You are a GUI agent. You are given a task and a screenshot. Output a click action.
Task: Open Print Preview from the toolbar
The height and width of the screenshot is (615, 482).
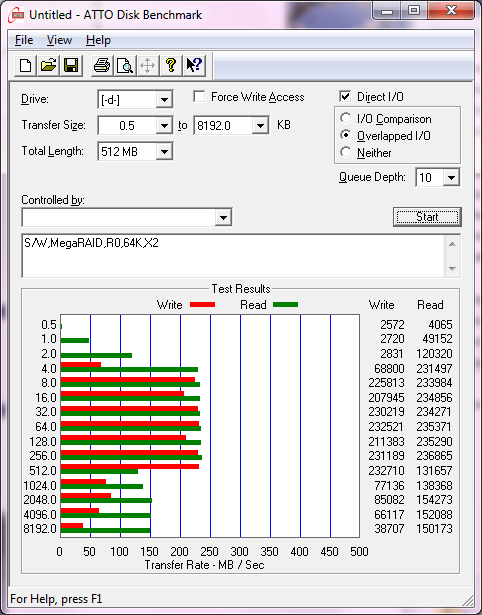pyautogui.click(x=125, y=66)
